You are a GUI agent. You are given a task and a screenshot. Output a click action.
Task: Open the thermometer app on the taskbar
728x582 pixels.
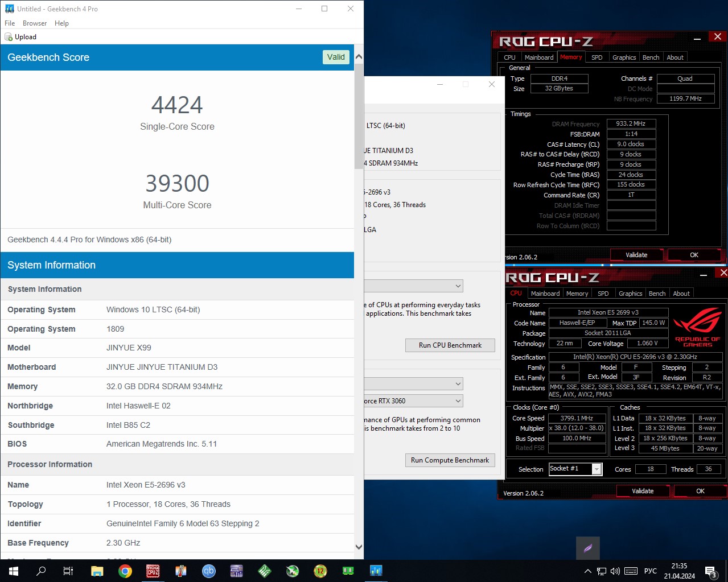[x=180, y=571]
